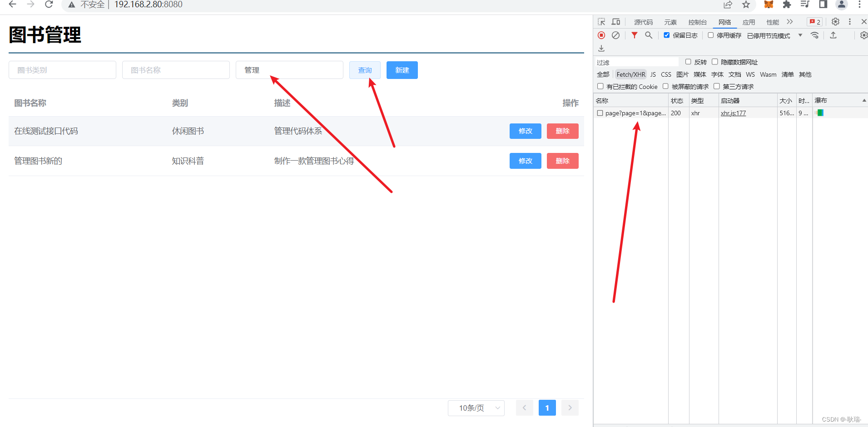Focus the 过滤 network filter field
Viewport: 868px width, 427px height.
point(637,62)
